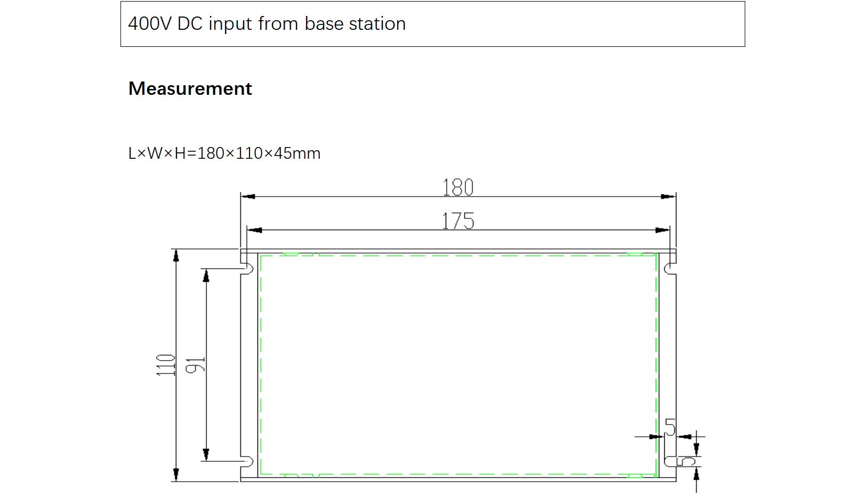Click the 175 dimension label
This screenshot has width=846, height=504.
(x=458, y=221)
